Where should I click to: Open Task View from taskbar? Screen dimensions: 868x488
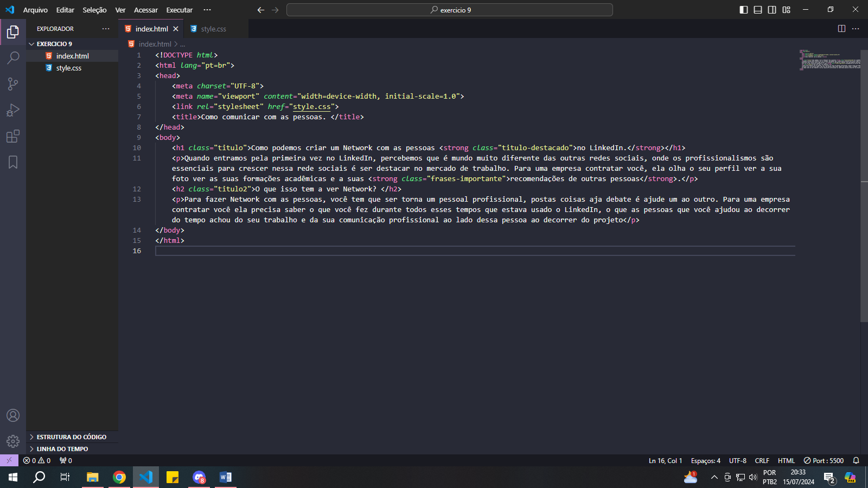(x=65, y=477)
